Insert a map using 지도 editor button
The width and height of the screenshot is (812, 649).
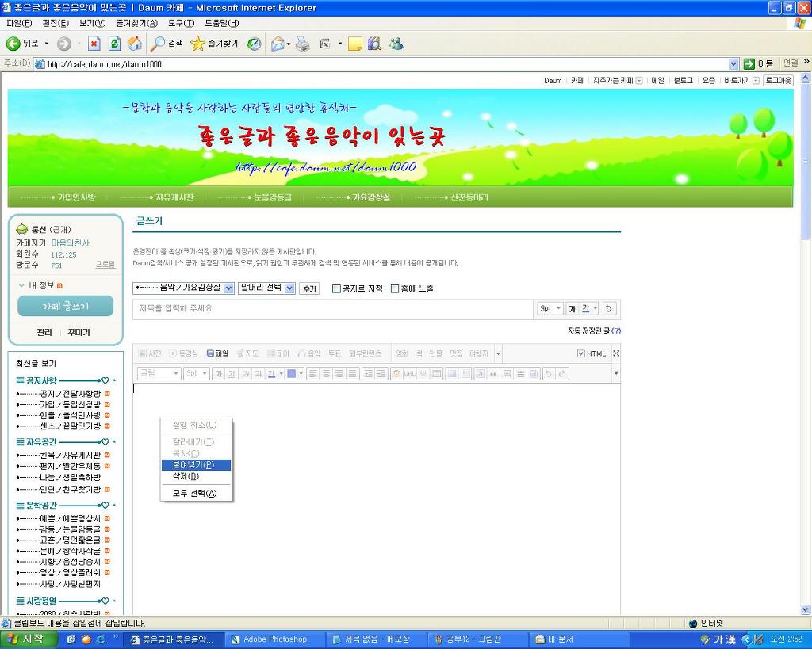[x=247, y=353]
